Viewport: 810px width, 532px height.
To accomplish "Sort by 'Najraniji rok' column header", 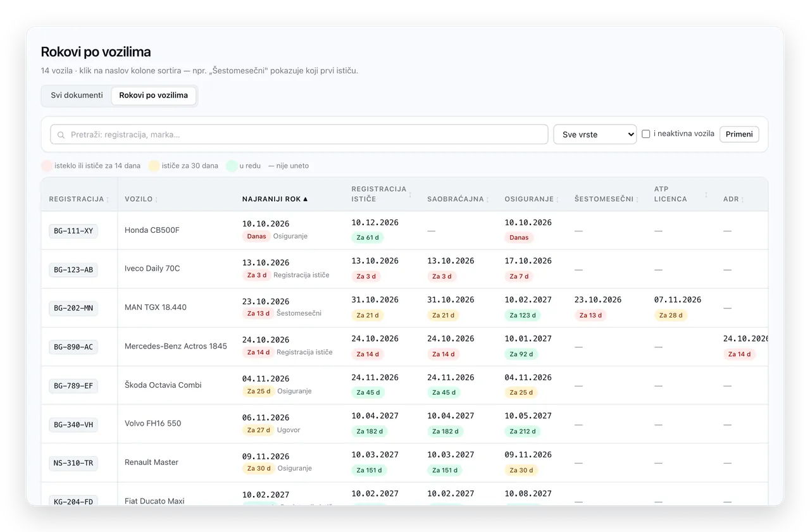I will [x=275, y=199].
